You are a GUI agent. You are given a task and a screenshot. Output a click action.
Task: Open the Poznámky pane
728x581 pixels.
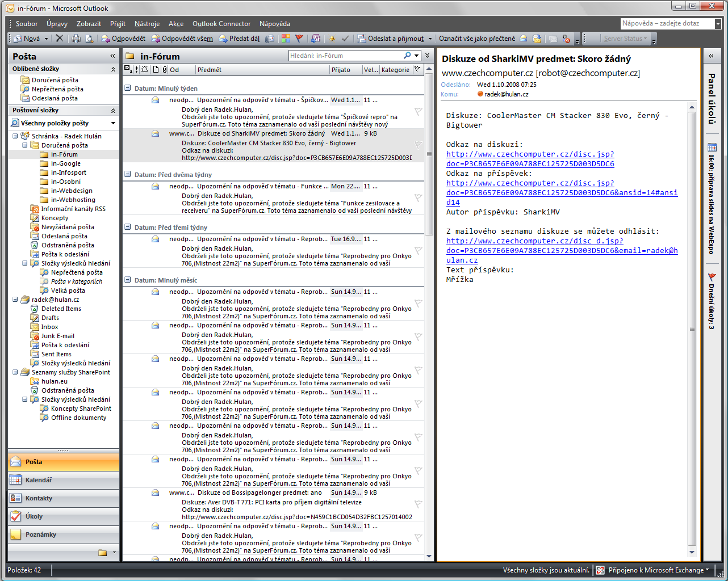click(x=64, y=534)
